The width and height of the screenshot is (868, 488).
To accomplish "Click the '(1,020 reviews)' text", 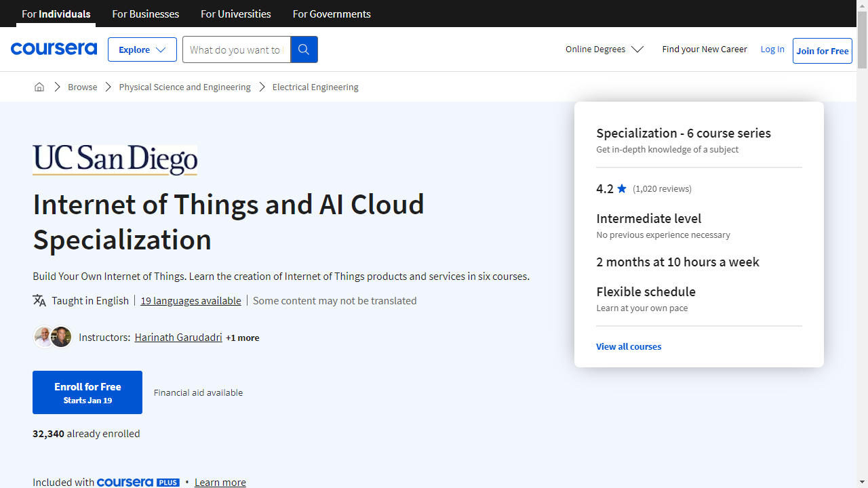I will 662,188.
